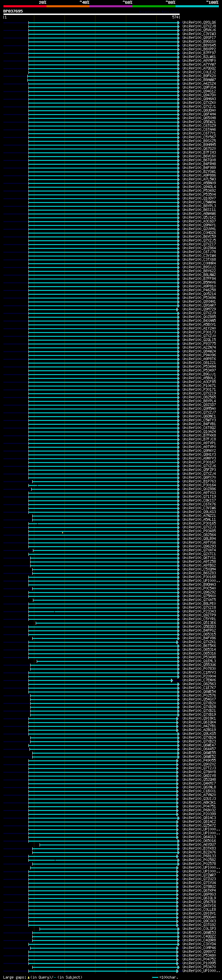Click the UniRef100_Q5VKJ6 hit label
This screenshot has width=222, height=980.
(x=199, y=30)
